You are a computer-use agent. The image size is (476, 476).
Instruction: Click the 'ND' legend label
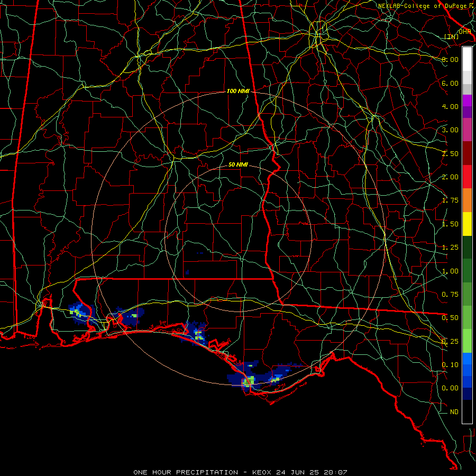[454, 411]
